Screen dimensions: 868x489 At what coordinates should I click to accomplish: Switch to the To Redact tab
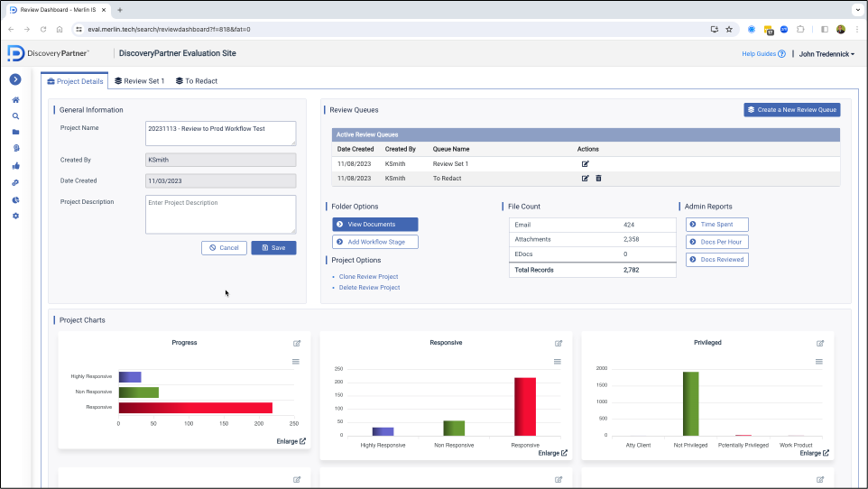pyautogui.click(x=196, y=81)
